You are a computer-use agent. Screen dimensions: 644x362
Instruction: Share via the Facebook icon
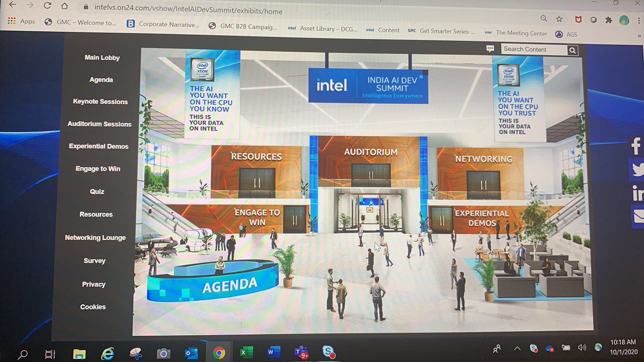636,146
